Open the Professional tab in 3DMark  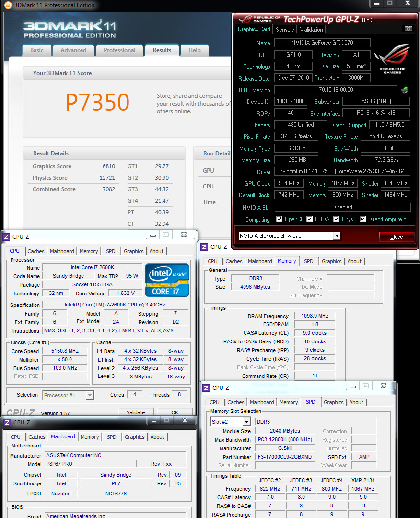(119, 50)
